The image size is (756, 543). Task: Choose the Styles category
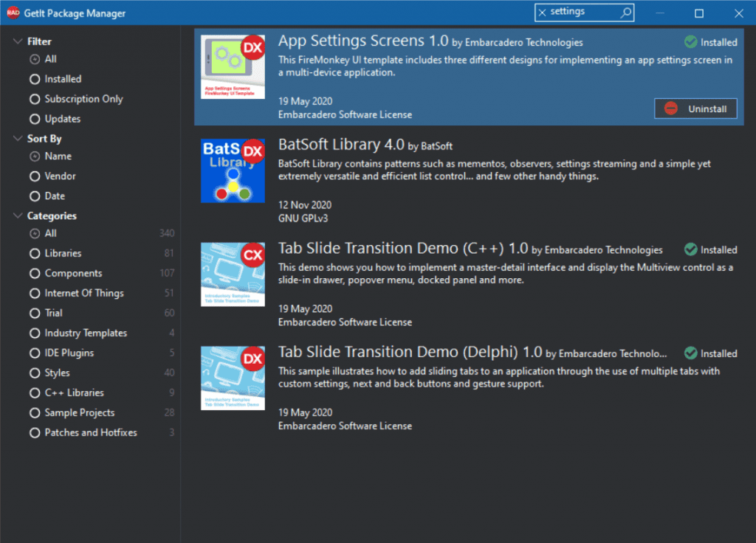click(35, 373)
